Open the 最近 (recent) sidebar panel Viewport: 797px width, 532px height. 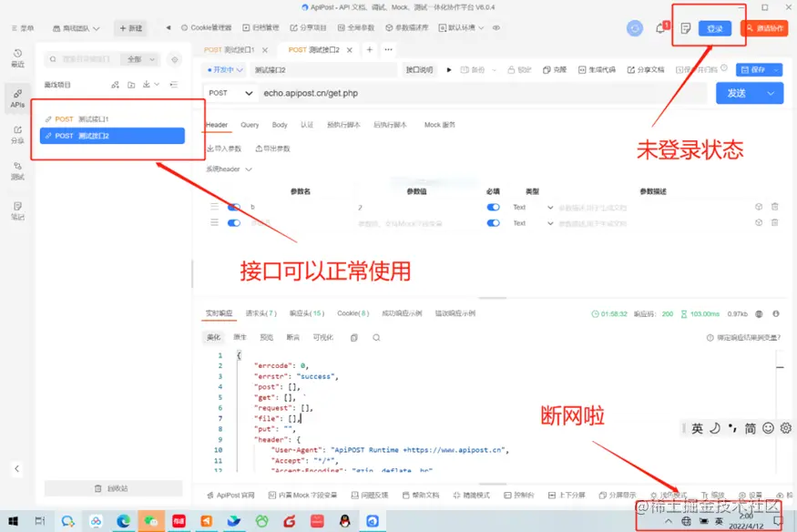coord(17,57)
